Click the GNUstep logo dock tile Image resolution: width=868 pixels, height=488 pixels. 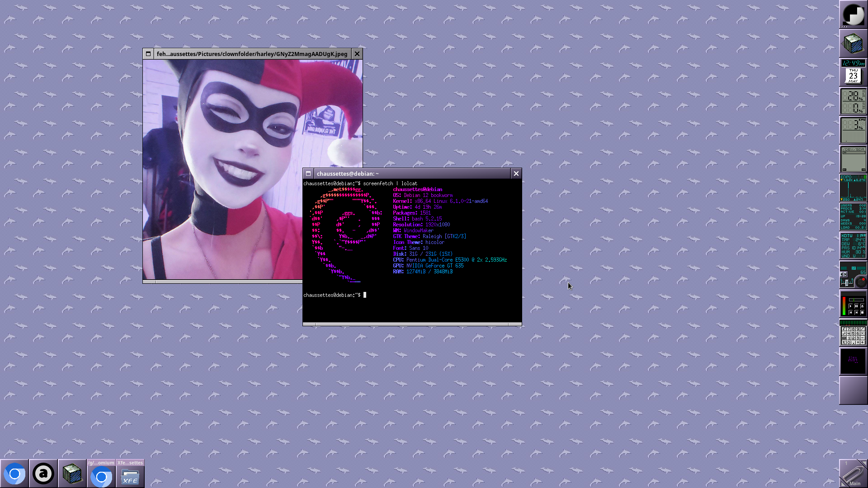click(853, 14)
